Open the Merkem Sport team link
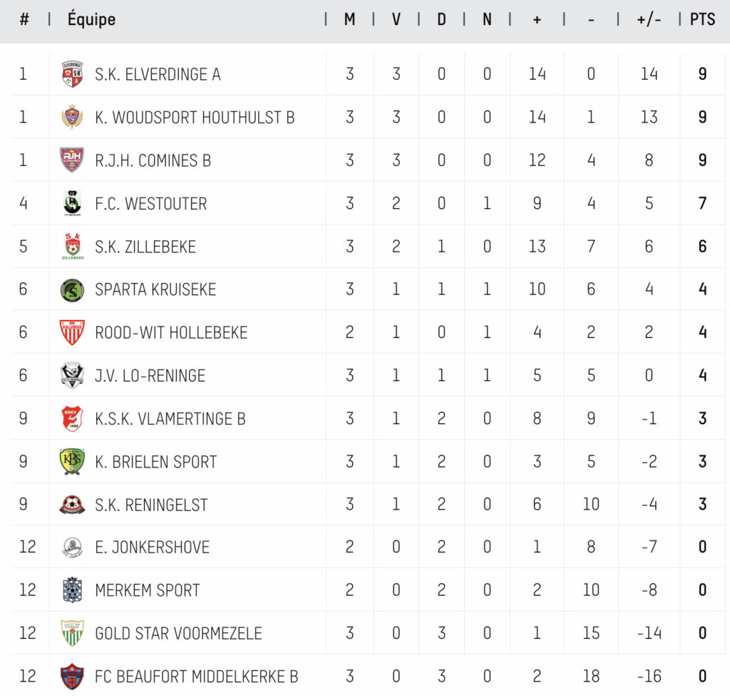Viewport: 730px width, 700px height. [x=147, y=590]
